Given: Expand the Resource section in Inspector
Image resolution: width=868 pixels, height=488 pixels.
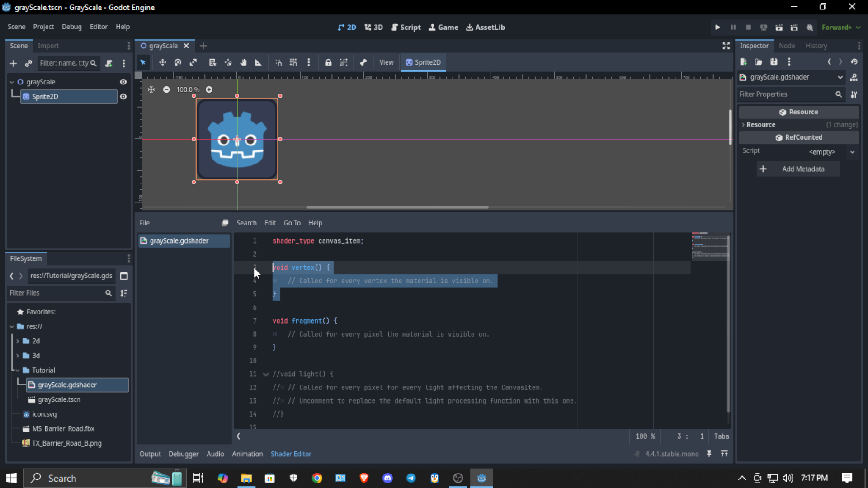Looking at the screenshot, I should pyautogui.click(x=743, y=125).
